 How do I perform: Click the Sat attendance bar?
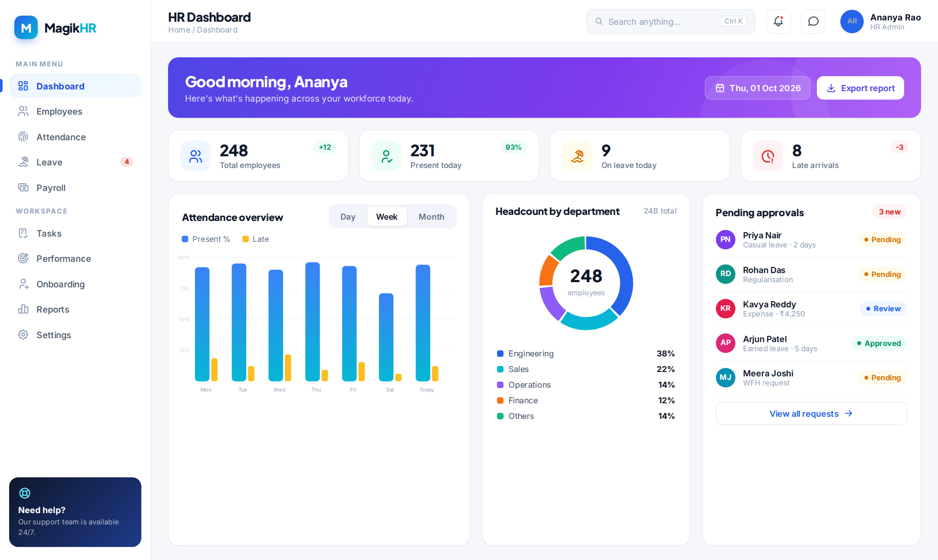click(386, 337)
